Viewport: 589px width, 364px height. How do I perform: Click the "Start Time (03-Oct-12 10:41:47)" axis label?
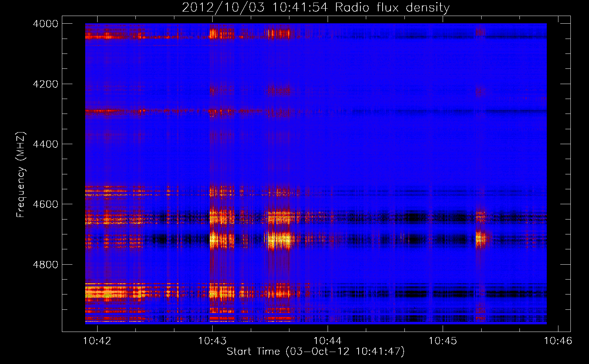pos(316,352)
